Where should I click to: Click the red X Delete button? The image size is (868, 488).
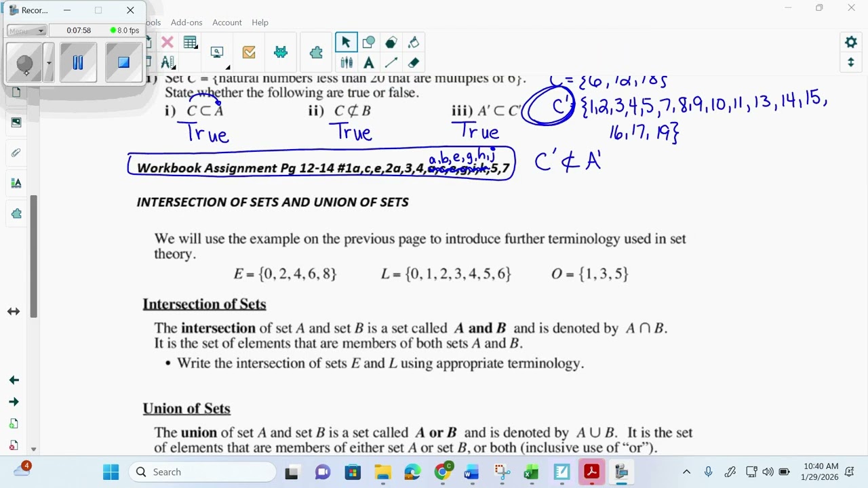point(167,43)
